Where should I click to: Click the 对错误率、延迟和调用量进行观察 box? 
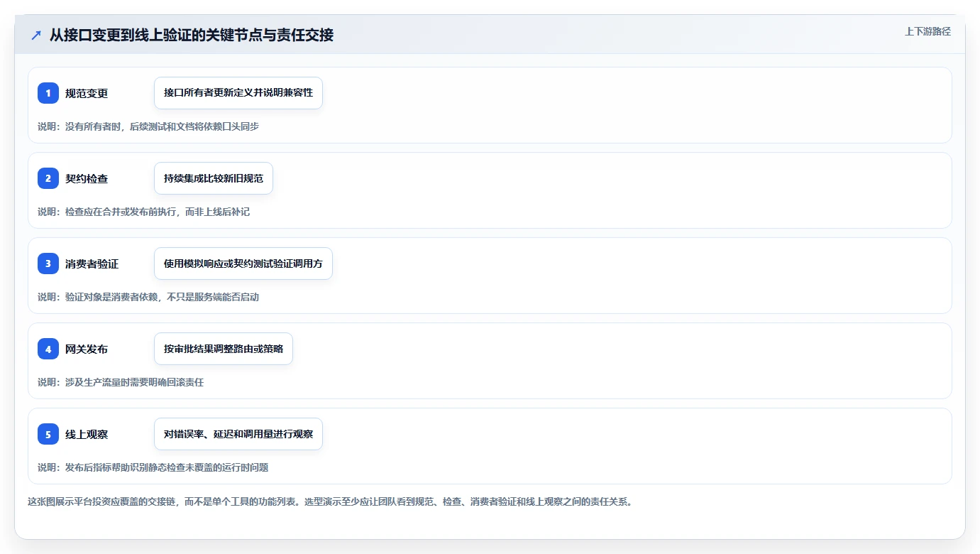click(x=238, y=434)
